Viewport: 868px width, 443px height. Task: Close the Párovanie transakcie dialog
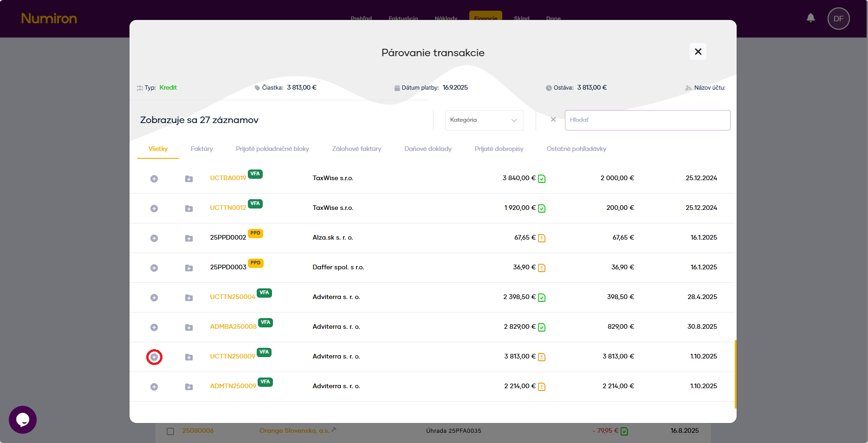coord(698,52)
